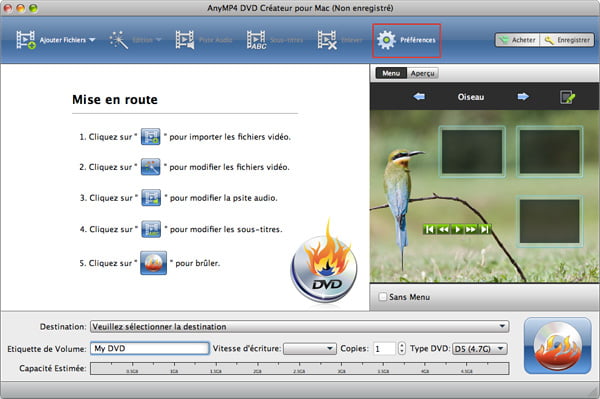Image resolution: width=600 pixels, height=399 pixels.
Task: Click the Enregistrer key button
Action: [567, 40]
